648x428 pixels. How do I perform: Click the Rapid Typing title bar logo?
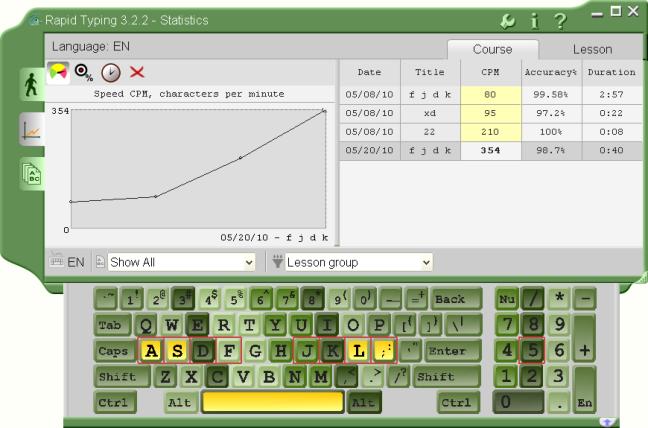click(x=35, y=21)
